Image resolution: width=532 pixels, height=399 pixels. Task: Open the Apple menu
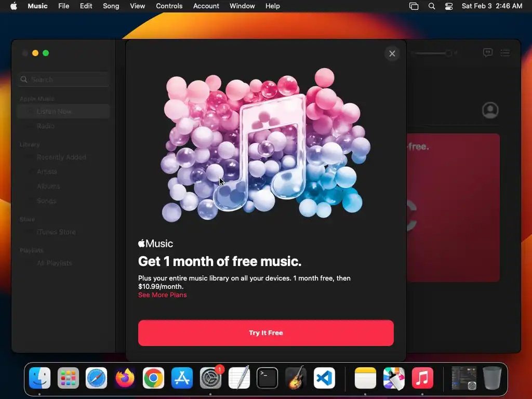click(x=14, y=6)
